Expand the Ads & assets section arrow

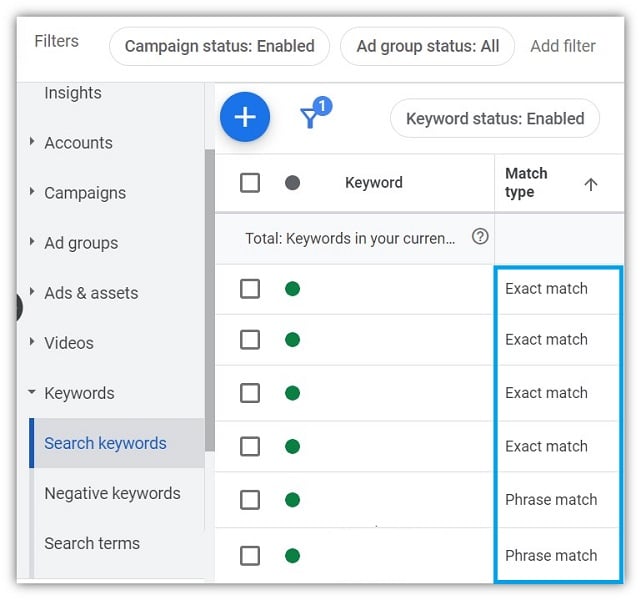point(32,292)
